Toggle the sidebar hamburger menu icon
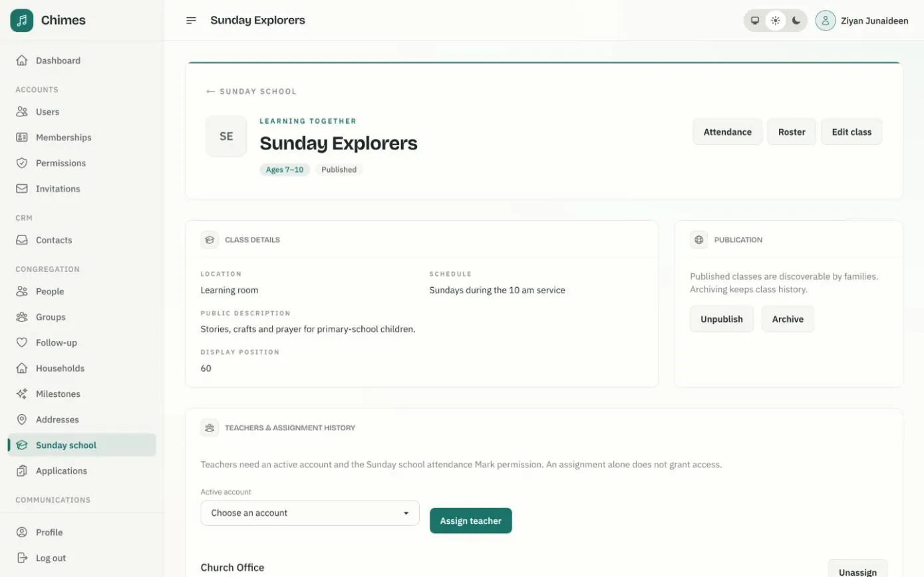This screenshot has height=577, width=924. (x=192, y=21)
